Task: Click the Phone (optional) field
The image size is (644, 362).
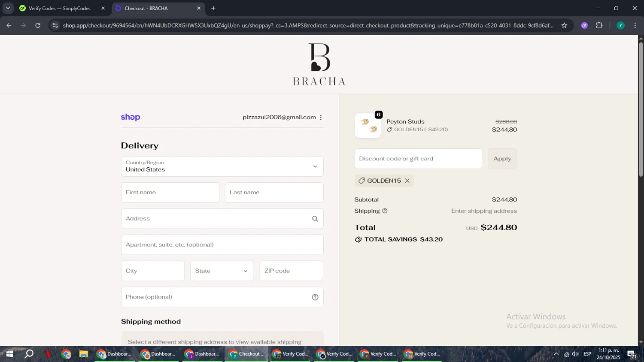Action: 222,297
